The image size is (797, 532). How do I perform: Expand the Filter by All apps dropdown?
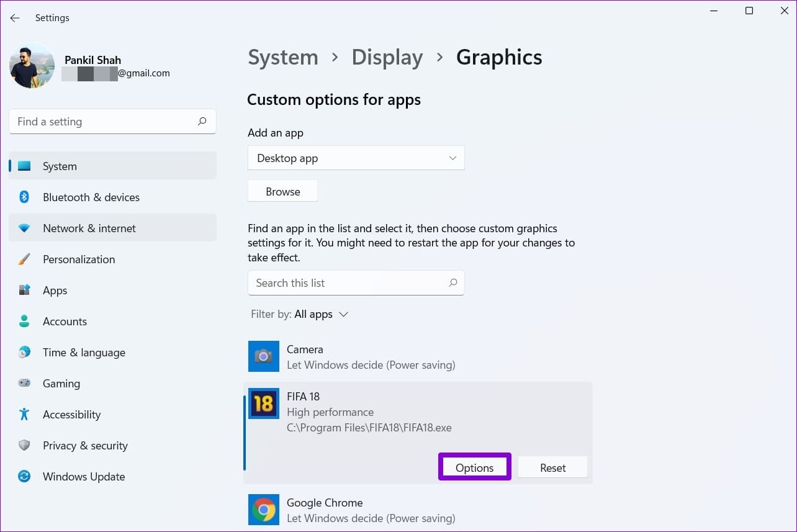pyautogui.click(x=322, y=314)
